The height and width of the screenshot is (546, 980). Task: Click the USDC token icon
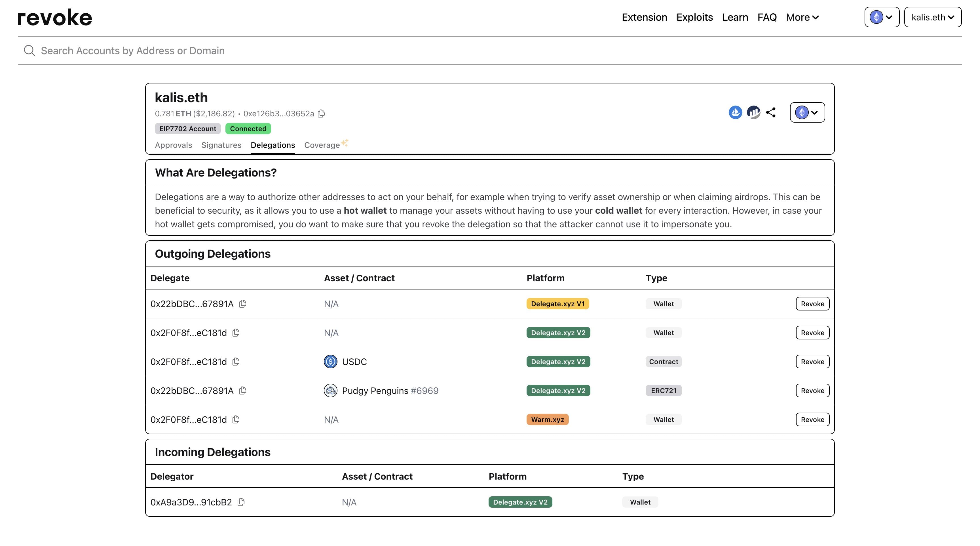pyautogui.click(x=330, y=362)
